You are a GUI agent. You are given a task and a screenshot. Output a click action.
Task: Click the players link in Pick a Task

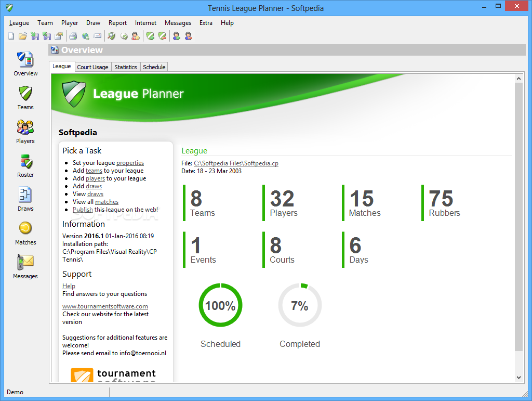pos(96,178)
